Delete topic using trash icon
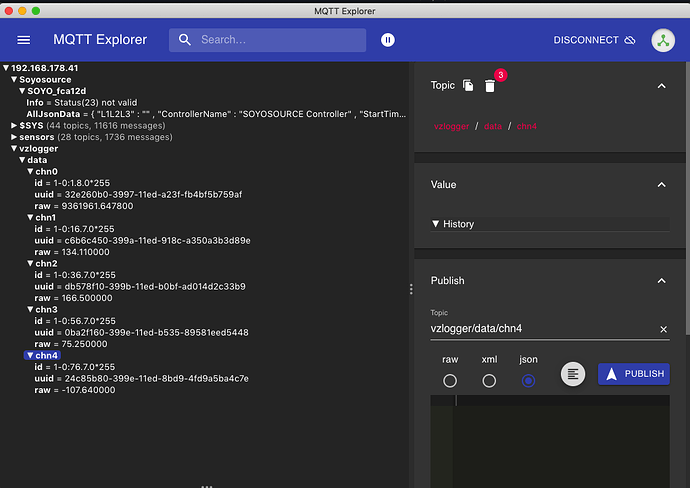The image size is (690, 488). [x=490, y=86]
